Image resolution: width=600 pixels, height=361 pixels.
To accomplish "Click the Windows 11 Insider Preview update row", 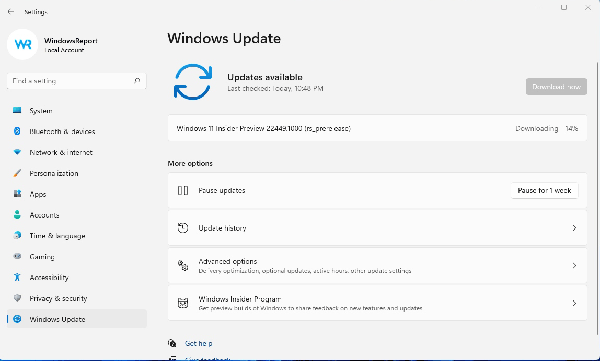I will [x=377, y=128].
